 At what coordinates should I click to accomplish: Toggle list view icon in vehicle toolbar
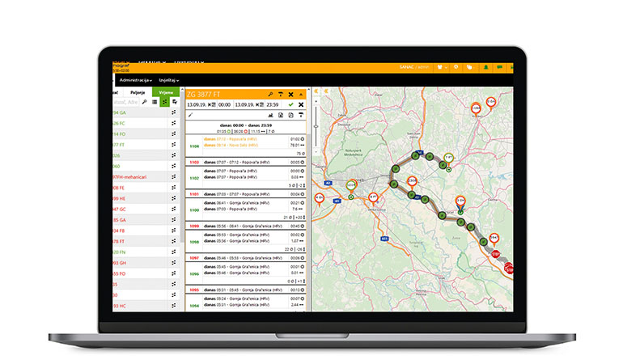coord(155,103)
